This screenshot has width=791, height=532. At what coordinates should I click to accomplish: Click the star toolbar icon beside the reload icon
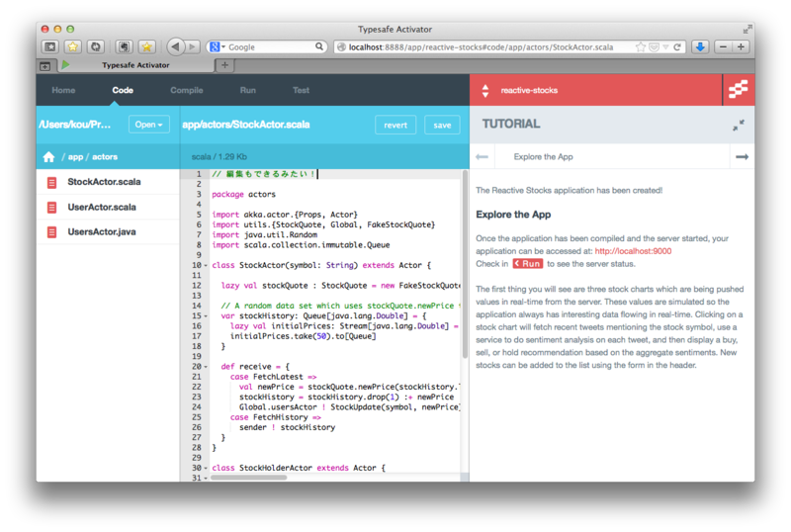coord(73,46)
